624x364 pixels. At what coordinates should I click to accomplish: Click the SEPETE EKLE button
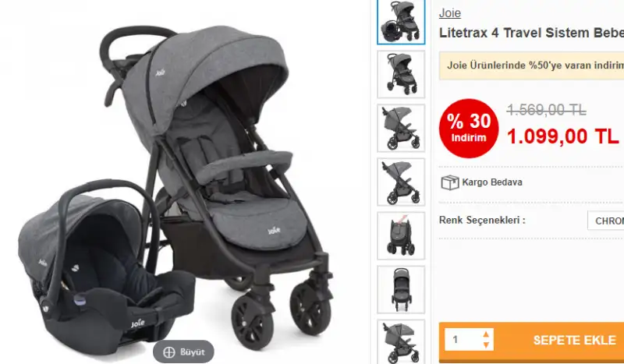pos(574,340)
